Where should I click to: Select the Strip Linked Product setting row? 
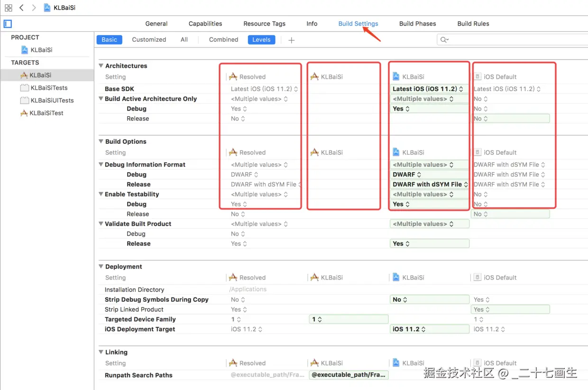[134, 309]
